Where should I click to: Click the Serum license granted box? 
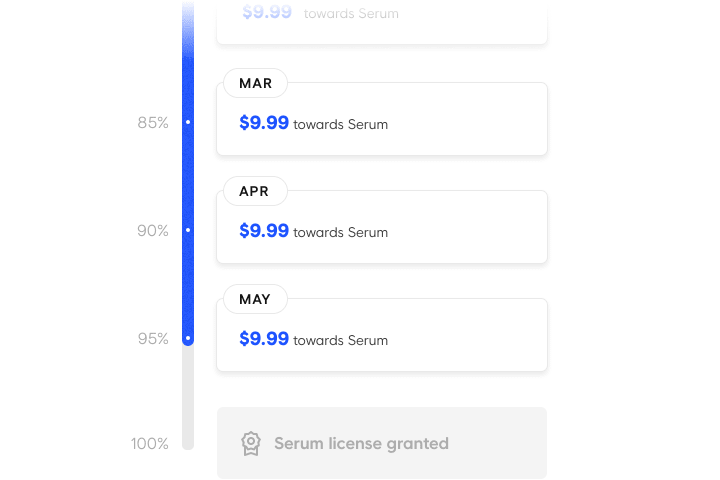pyautogui.click(x=382, y=443)
